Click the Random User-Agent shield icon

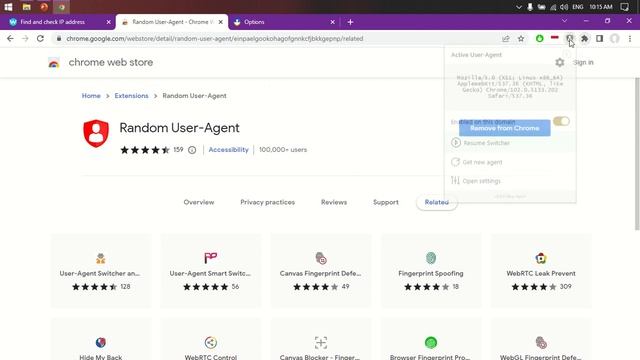(x=96, y=133)
